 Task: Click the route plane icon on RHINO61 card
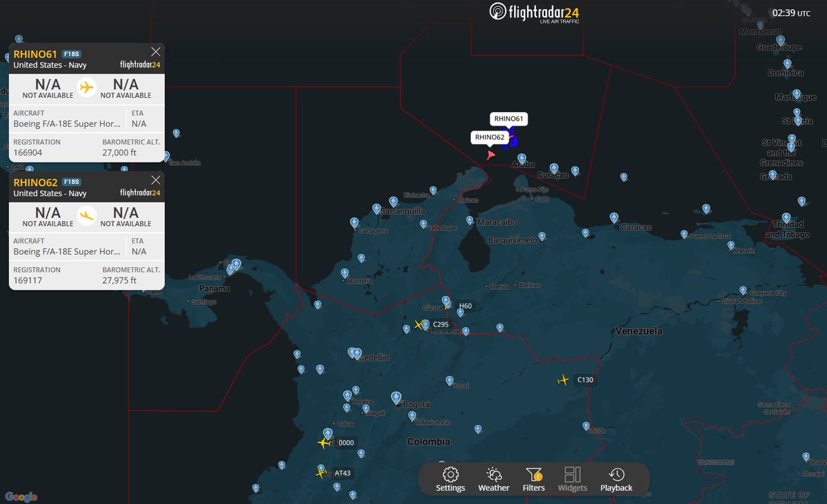click(86, 88)
